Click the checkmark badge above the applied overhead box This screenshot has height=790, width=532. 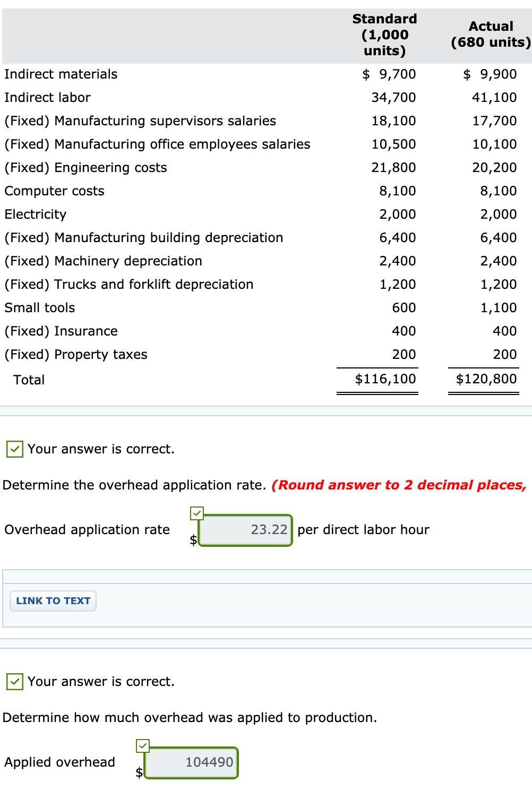143,746
